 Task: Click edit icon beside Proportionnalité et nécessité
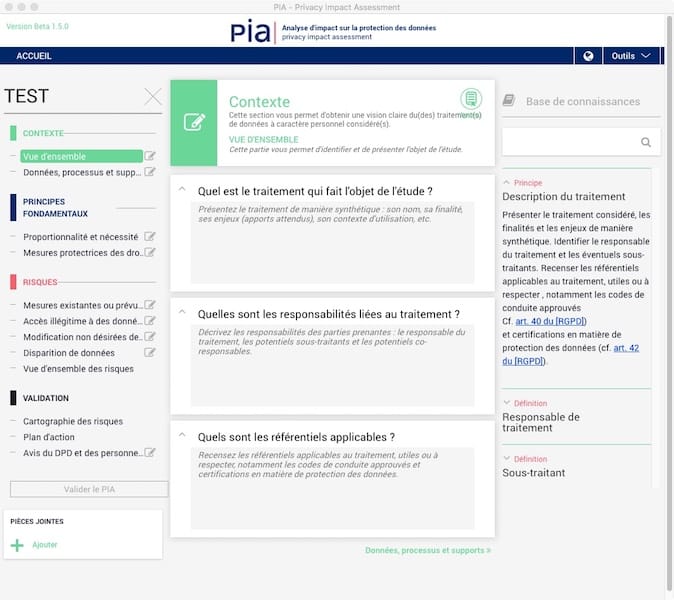point(150,236)
